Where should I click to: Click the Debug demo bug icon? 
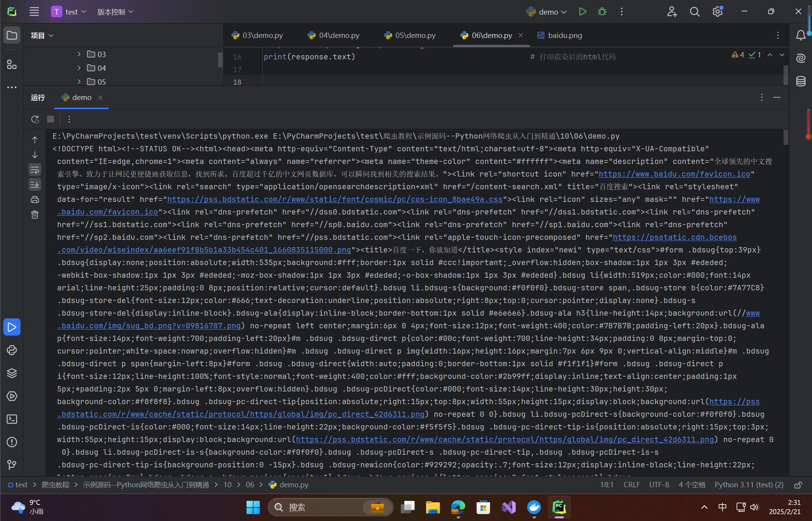click(x=602, y=12)
